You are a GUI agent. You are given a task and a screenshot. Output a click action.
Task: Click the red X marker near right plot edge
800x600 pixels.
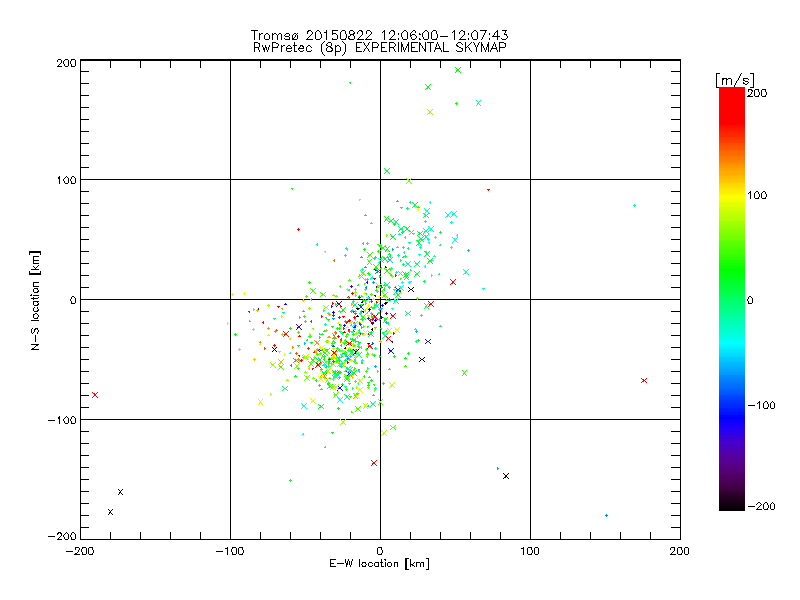click(644, 380)
